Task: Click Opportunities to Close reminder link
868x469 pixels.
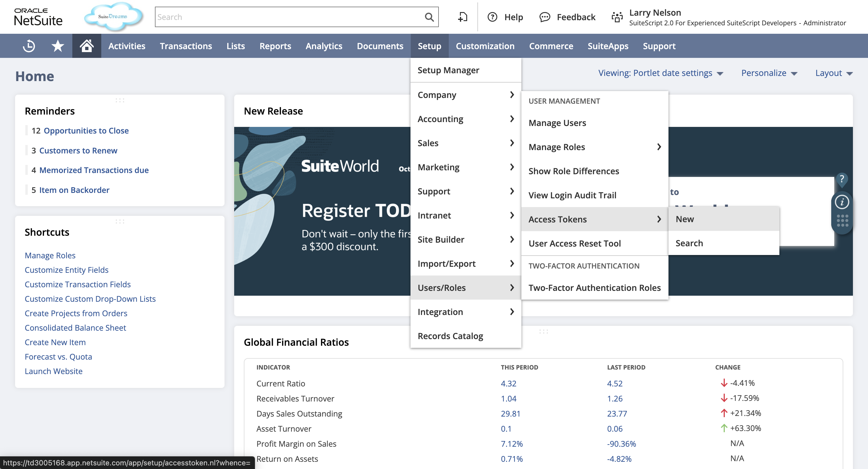Action: 86,131
